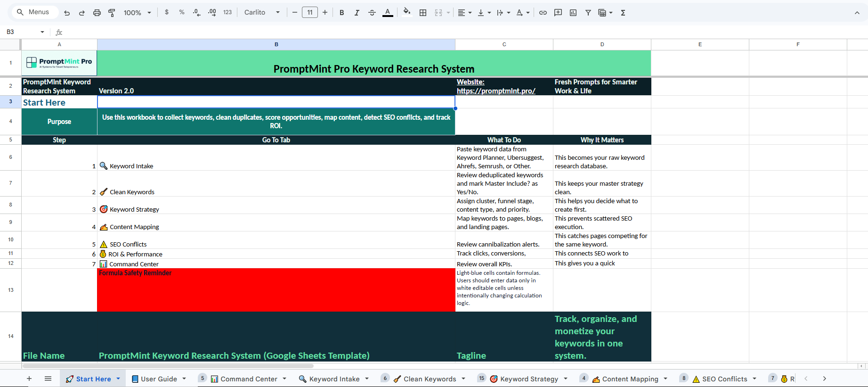The height and width of the screenshot is (387, 868).
Task: Toggle strikethrough formatting
Action: (x=372, y=13)
